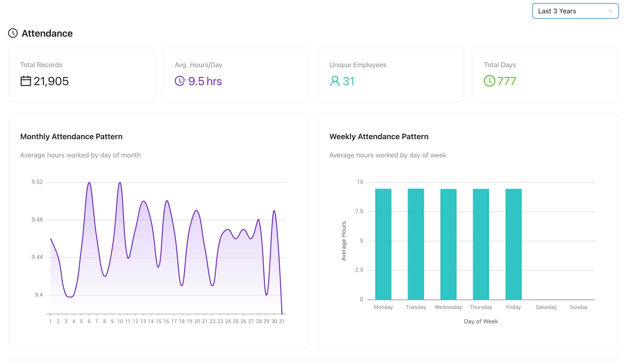Click the Monday bar in weekly chart
This screenshot has height=364, width=628.
pos(383,244)
